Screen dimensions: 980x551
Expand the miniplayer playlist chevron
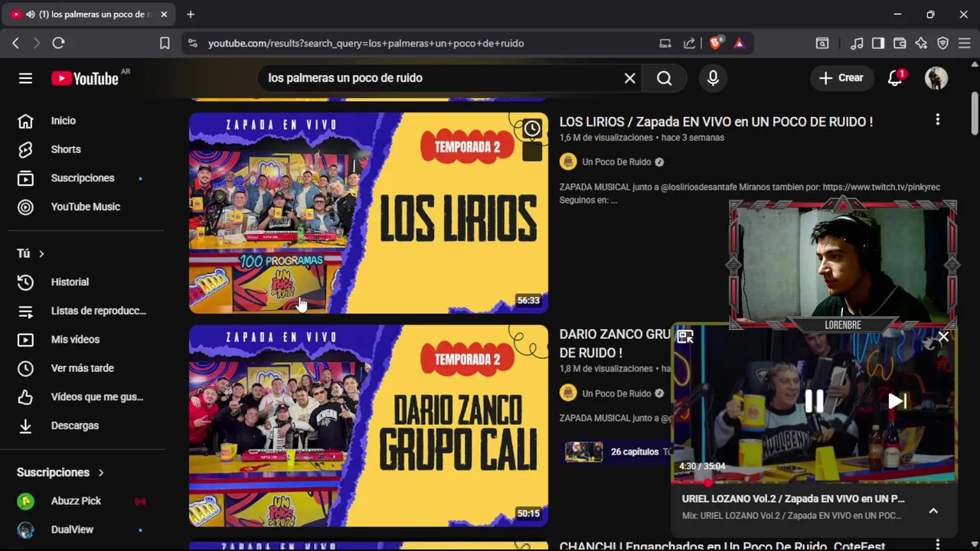pyautogui.click(x=933, y=511)
